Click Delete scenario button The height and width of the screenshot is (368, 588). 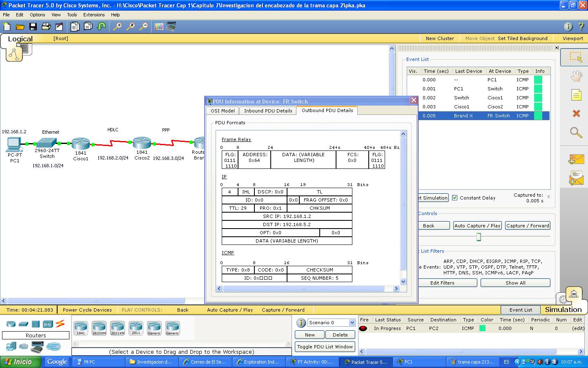click(x=340, y=335)
